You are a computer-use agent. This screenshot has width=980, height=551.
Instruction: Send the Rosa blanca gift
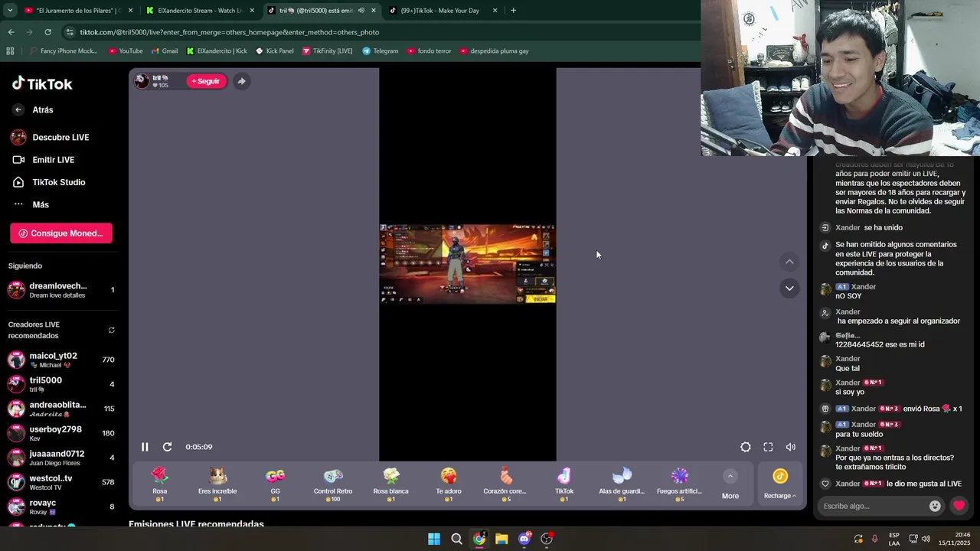pos(390,484)
